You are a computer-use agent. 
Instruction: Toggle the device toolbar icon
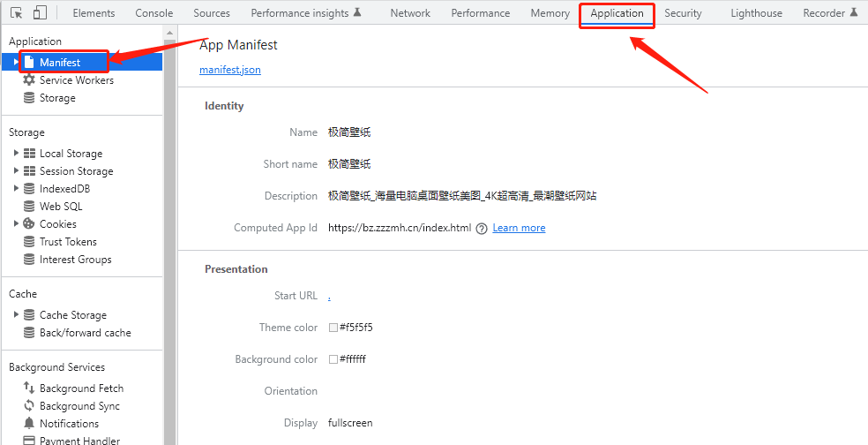coord(40,12)
